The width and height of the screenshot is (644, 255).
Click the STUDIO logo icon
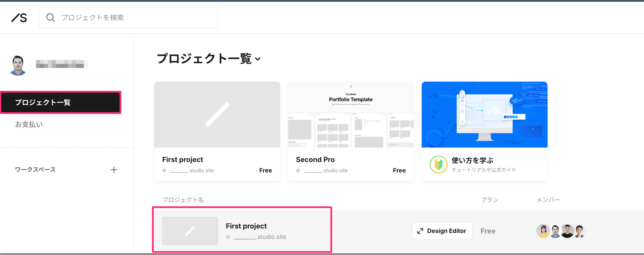click(19, 18)
